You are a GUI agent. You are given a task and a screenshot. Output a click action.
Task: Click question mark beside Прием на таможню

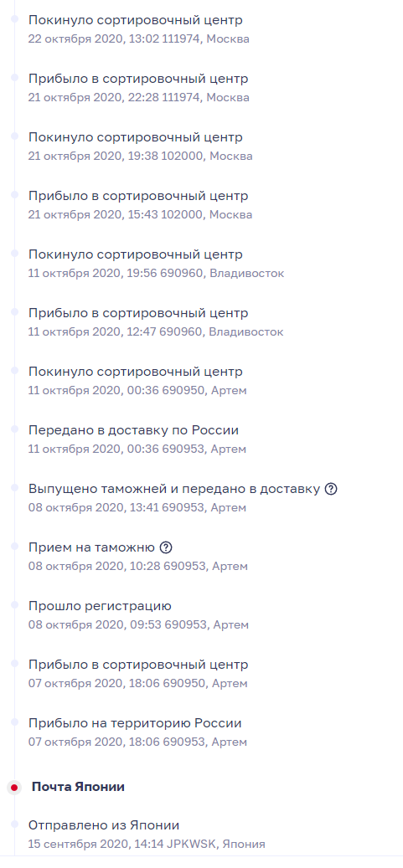(x=166, y=547)
